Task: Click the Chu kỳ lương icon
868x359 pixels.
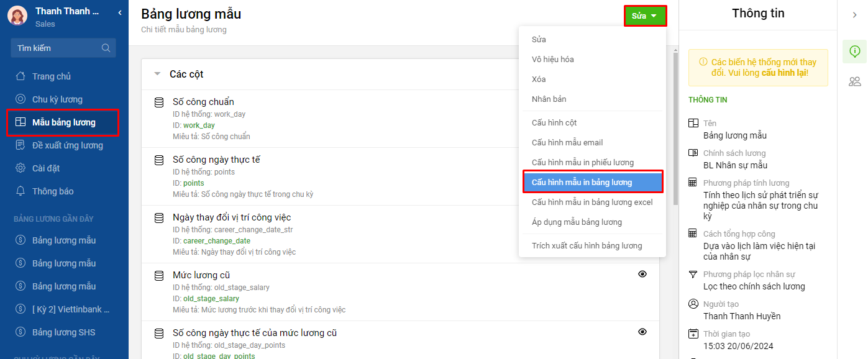Action: coord(21,99)
